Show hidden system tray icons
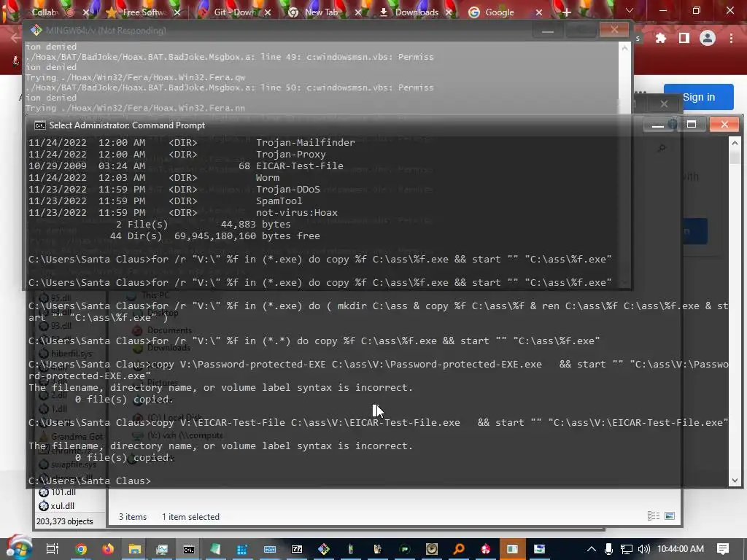 coord(591,549)
